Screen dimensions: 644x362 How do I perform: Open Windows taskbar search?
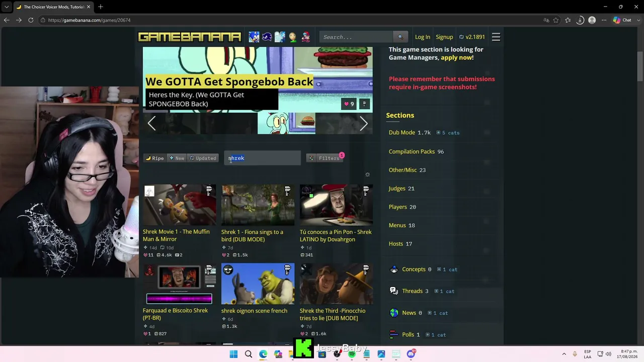[249, 354]
